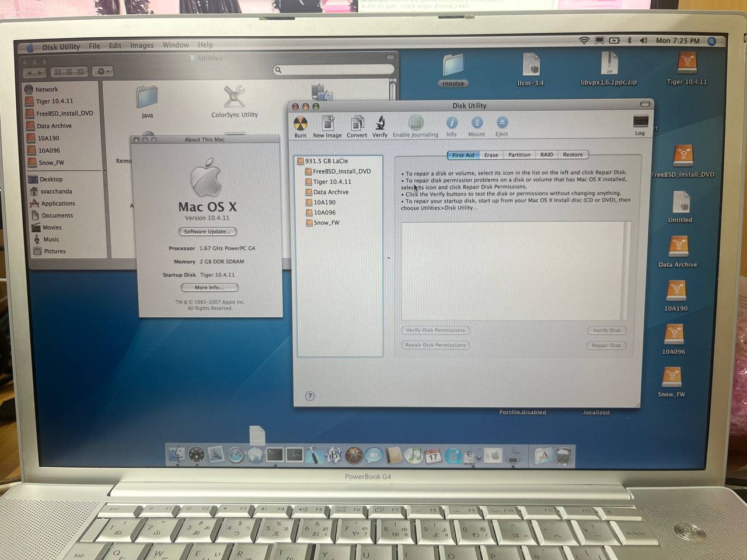Open the Finder icon in the Dock
Image resolution: width=747 pixels, height=560 pixels.
pyautogui.click(x=177, y=454)
